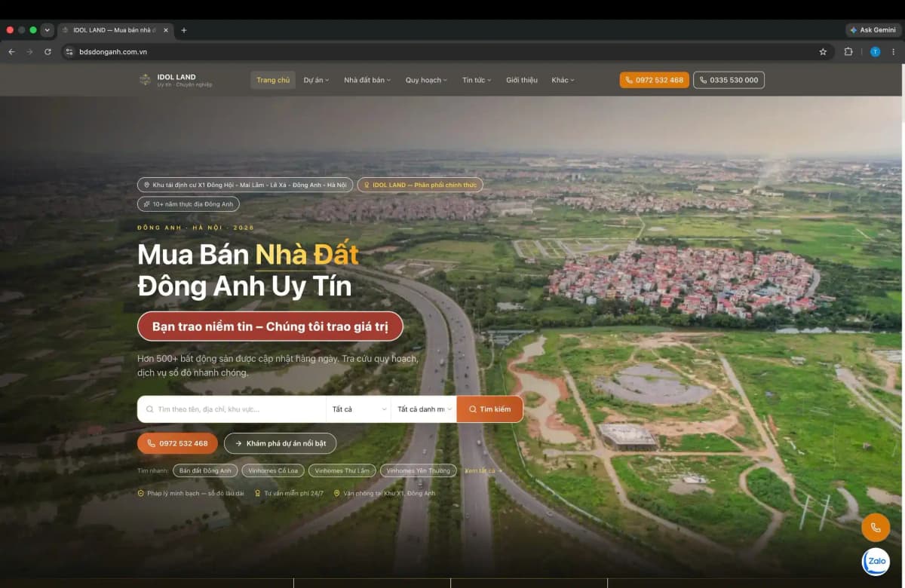Click the 10+ năm thực địa badge
905x588 pixels.
coord(189,204)
